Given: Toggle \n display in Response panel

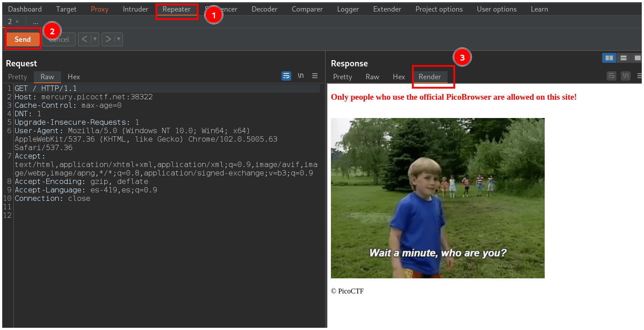Looking at the screenshot, I should point(626,76).
